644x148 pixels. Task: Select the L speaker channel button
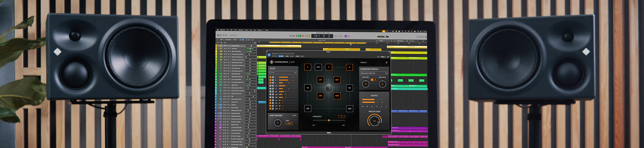(x=308, y=67)
